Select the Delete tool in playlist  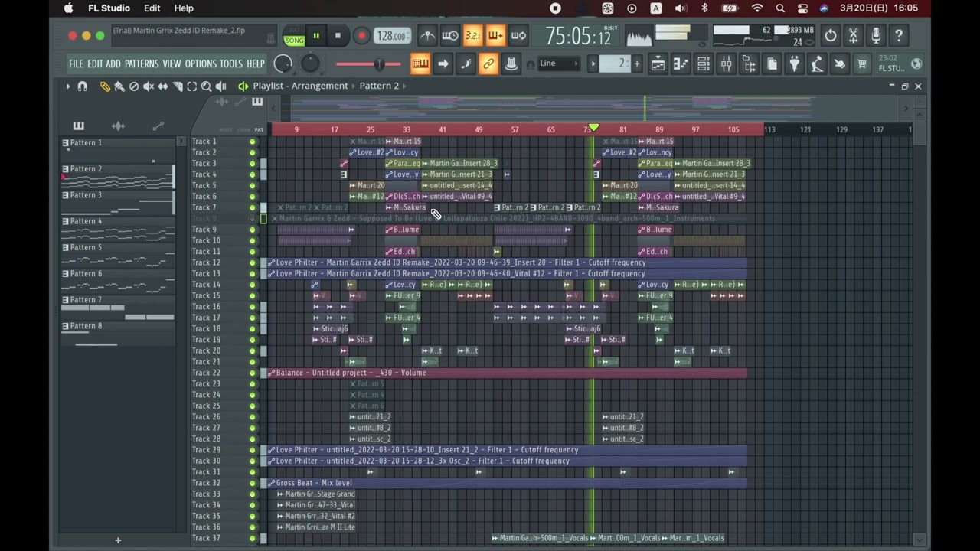[134, 86]
